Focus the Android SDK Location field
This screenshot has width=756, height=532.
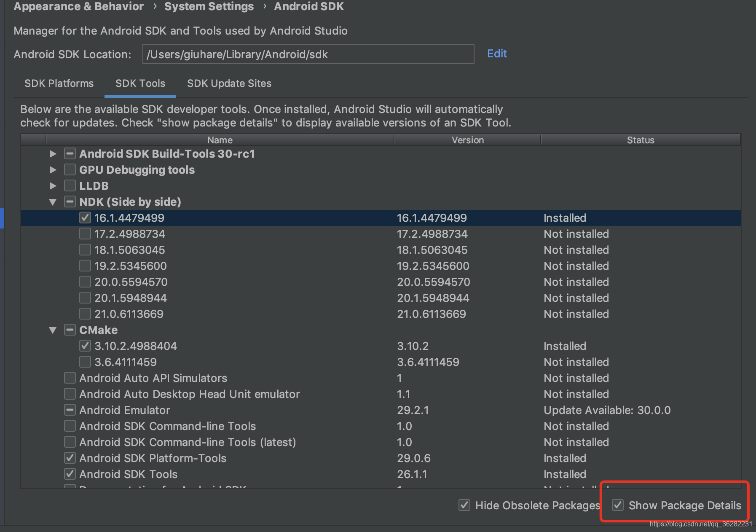click(308, 54)
